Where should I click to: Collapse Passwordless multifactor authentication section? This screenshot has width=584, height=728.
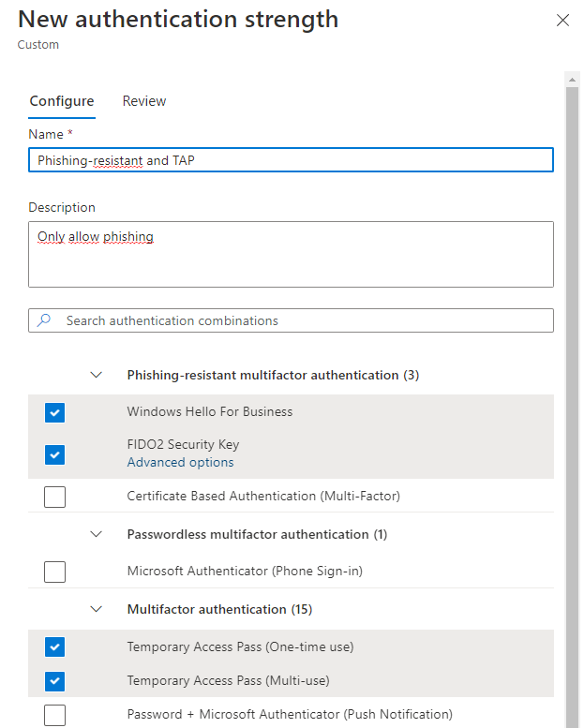[97, 534]
